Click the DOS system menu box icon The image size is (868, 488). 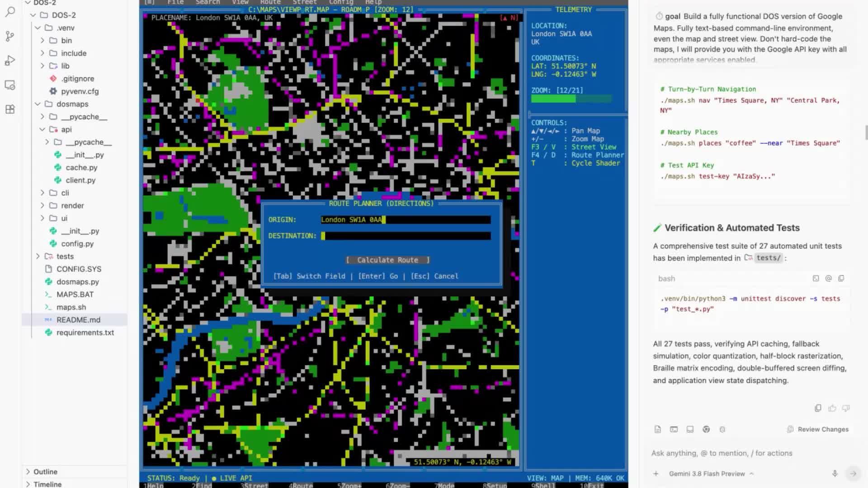point(149,2)
